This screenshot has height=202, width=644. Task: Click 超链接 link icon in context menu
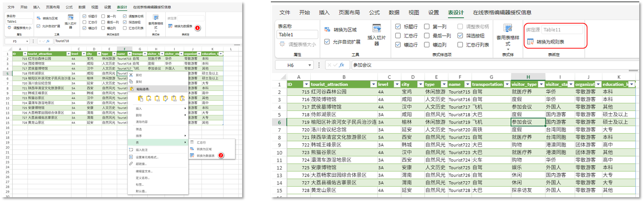(131, 164)
